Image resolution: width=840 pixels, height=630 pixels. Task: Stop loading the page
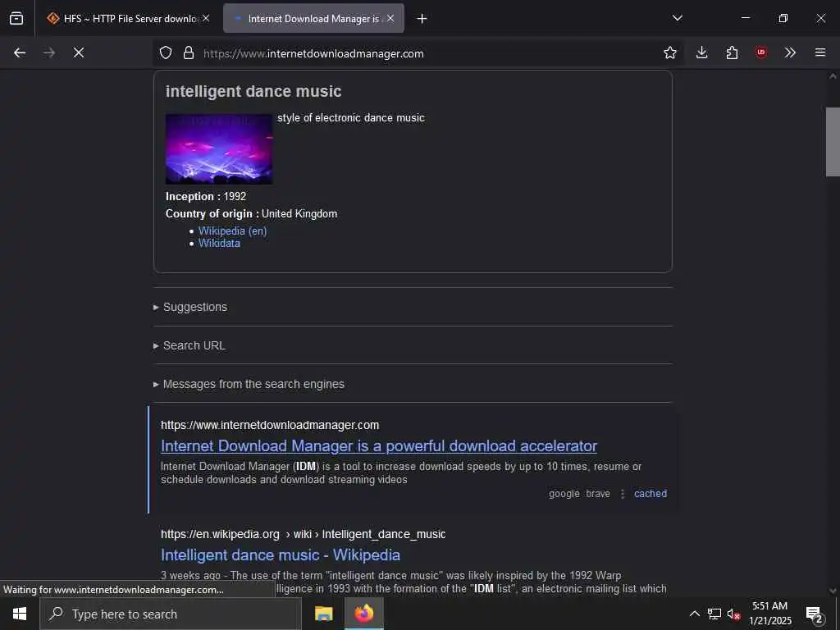[79, 52]
